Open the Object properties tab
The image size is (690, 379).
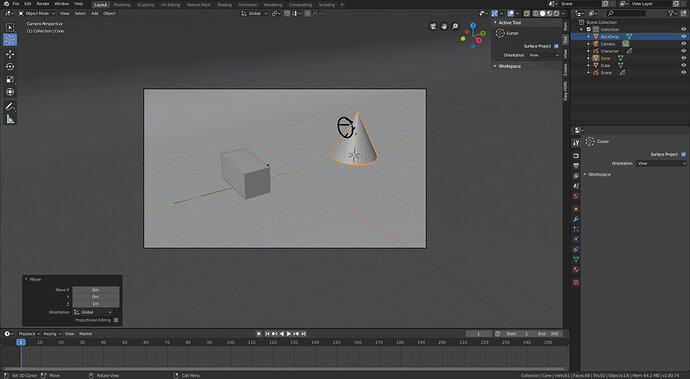(x=576, y=209)
